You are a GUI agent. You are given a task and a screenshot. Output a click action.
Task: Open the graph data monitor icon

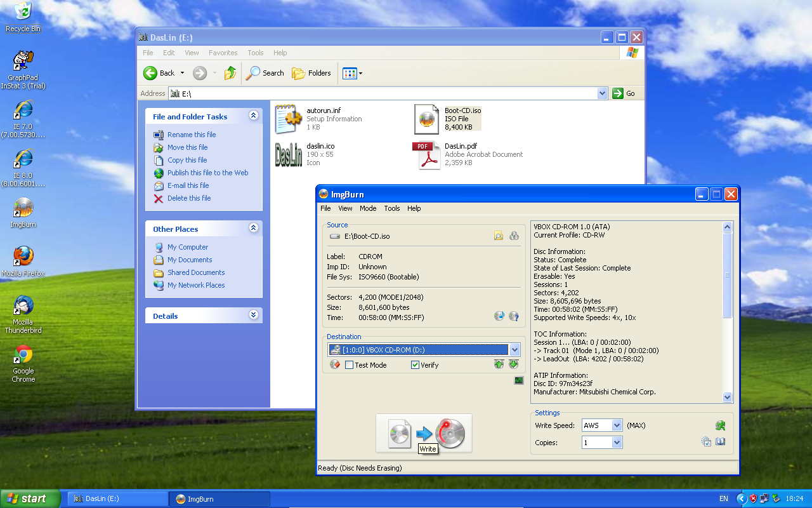(x=519, y=380)
